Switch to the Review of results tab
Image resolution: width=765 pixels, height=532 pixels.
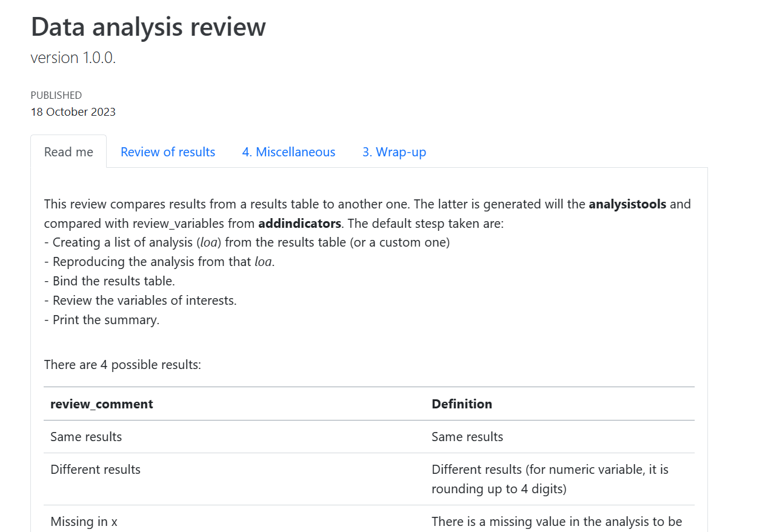tap(168, 152)
